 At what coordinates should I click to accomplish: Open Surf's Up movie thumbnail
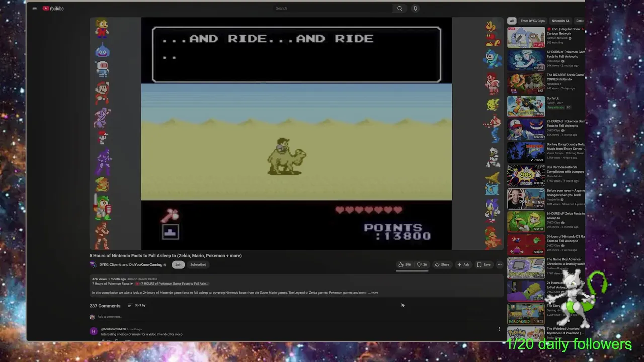pos(526,107)
